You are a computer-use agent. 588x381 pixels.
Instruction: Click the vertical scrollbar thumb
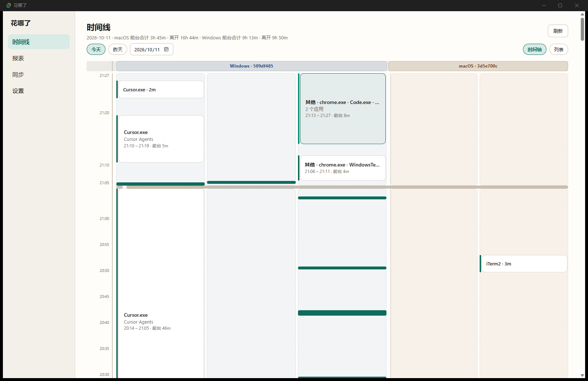pos(582,29)
